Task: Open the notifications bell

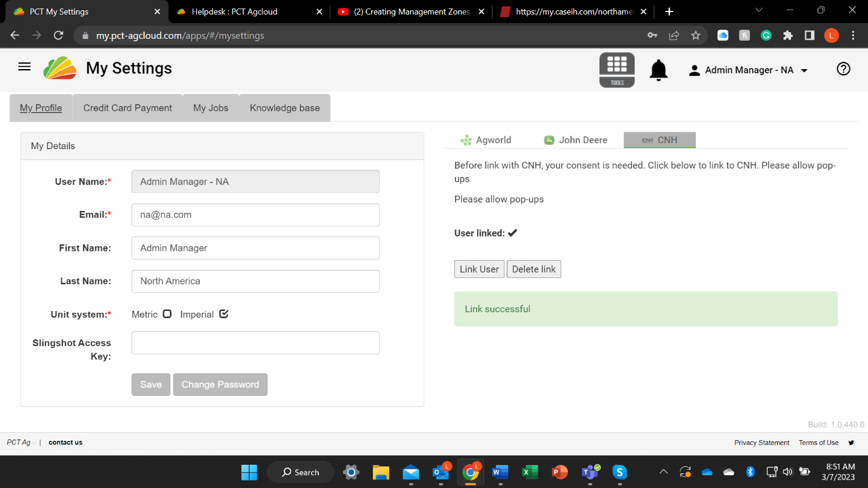Action: pos(658,70)
